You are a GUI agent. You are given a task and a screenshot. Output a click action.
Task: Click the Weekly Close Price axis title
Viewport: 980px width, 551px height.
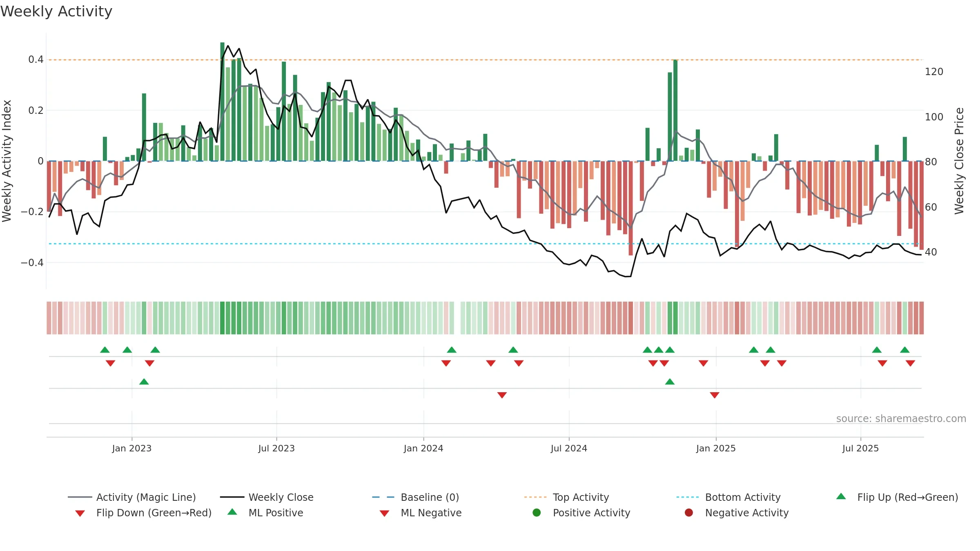[959, 161]
